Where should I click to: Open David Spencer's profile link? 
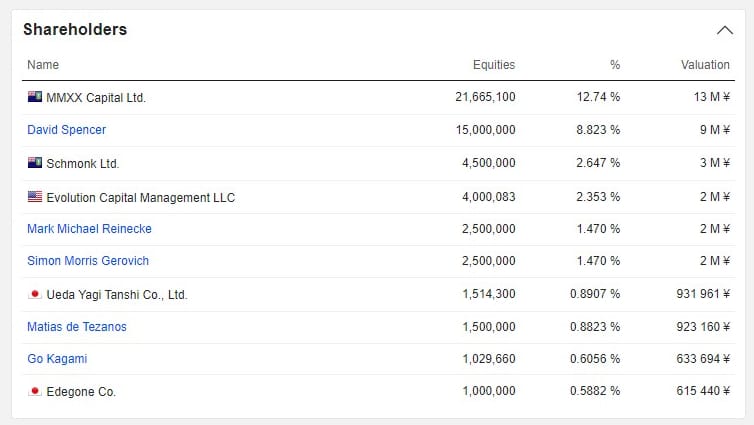(66, 130)
